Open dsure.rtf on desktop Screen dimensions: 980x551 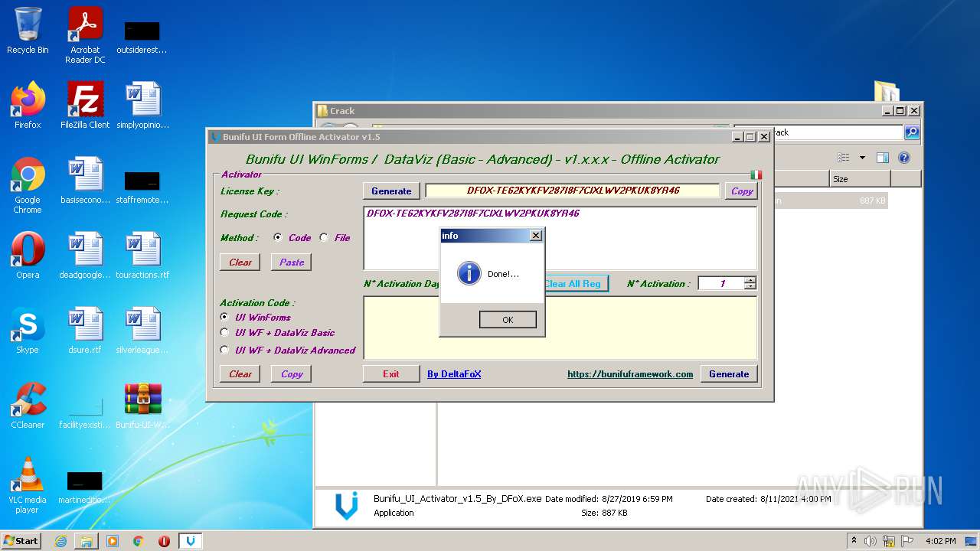pos(85,331)
